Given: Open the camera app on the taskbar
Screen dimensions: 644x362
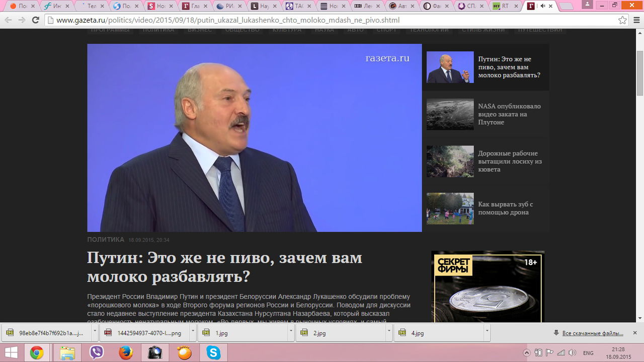Looking at the screenshot, I should (155, 352).
